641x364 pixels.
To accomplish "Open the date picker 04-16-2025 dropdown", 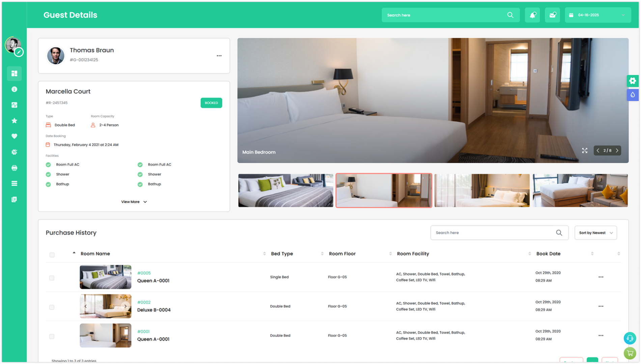I will coord(598,15).
